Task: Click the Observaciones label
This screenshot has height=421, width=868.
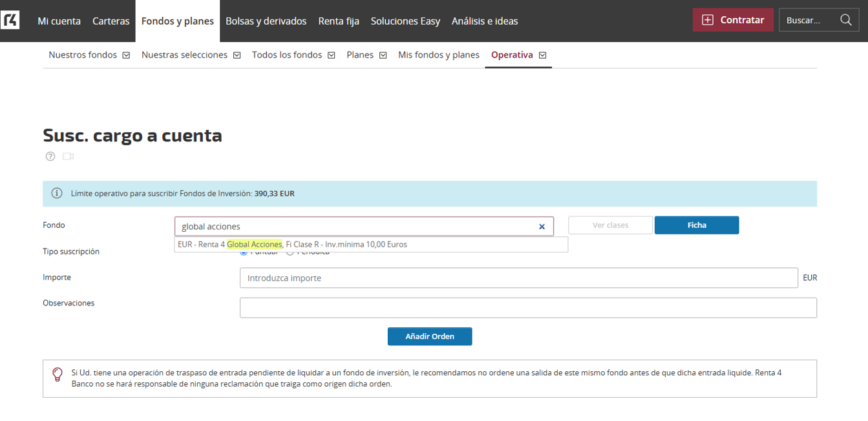Action: tap(69, 303)
